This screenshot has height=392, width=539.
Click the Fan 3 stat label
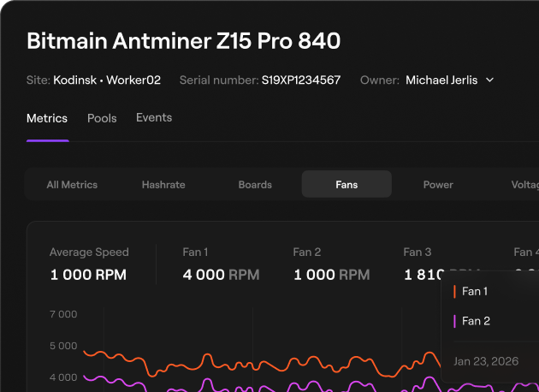pos(418,252)
